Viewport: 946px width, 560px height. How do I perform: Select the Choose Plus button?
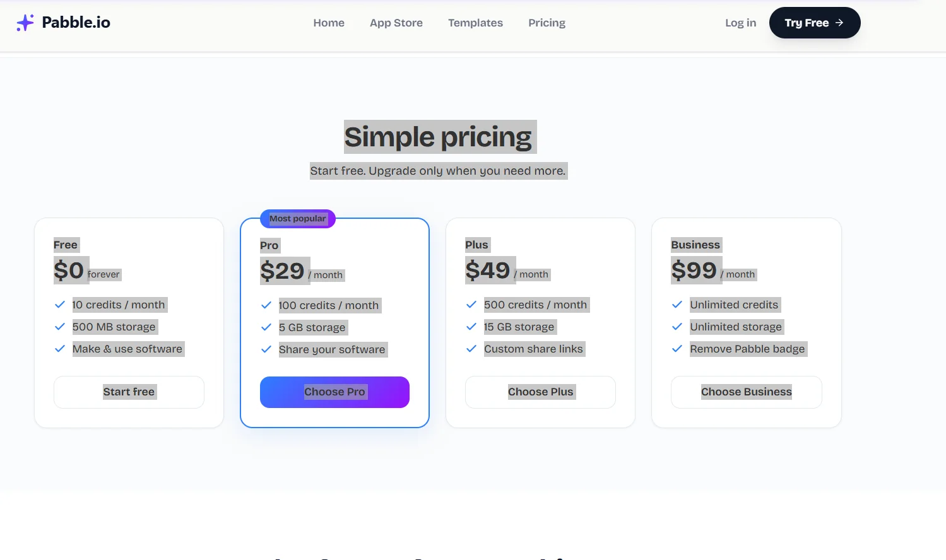point(540,392)
